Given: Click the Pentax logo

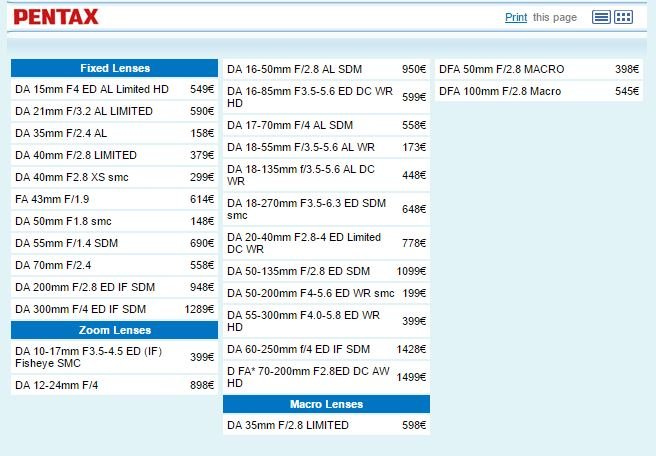Looking at the screenshot, I should coord(56,16).
